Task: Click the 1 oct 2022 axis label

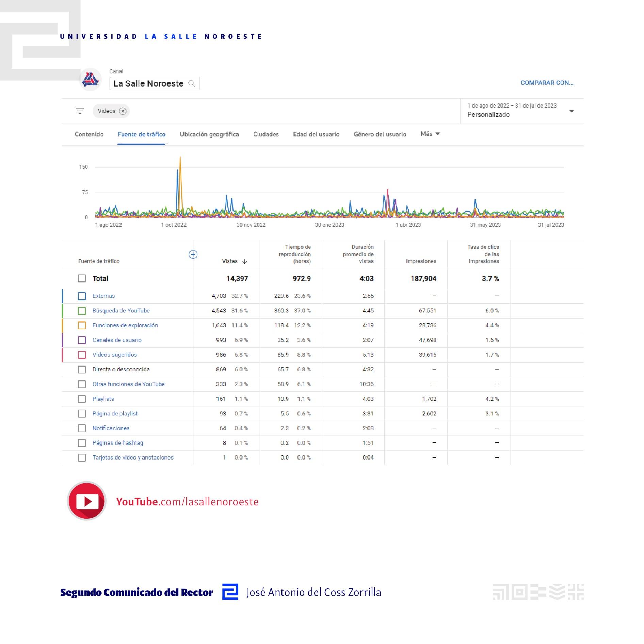Action: pos(174,225)
